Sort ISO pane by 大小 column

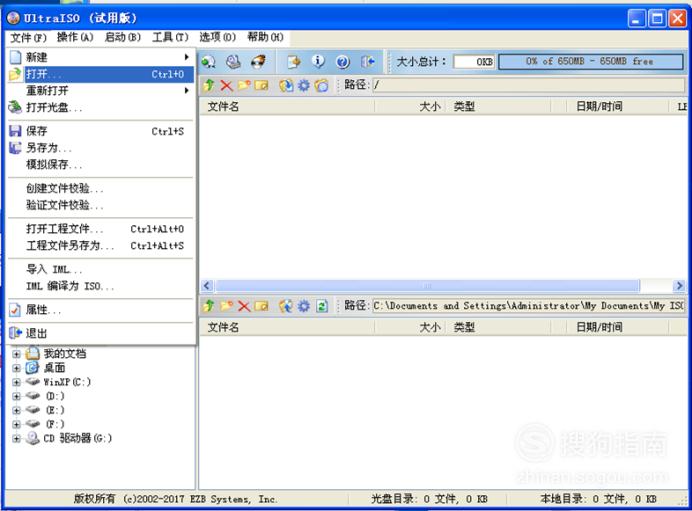(x=410, y=106)
